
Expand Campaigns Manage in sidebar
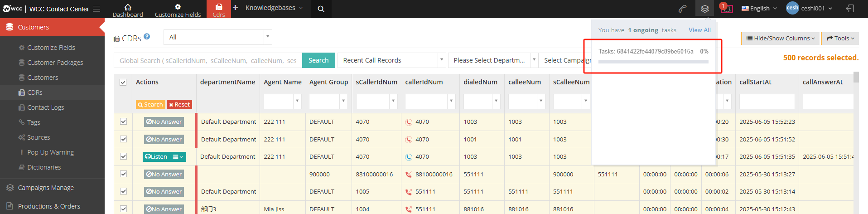pos(52,188)
